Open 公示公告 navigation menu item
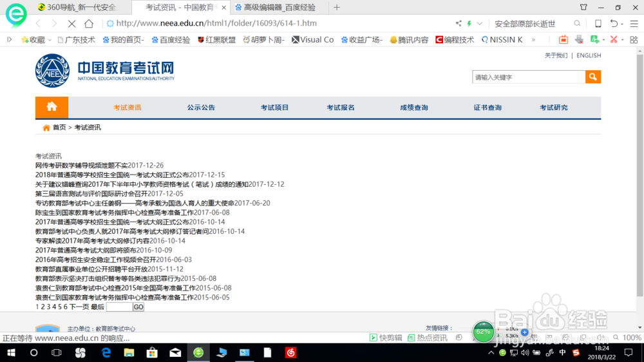 [x=201, y=107]
